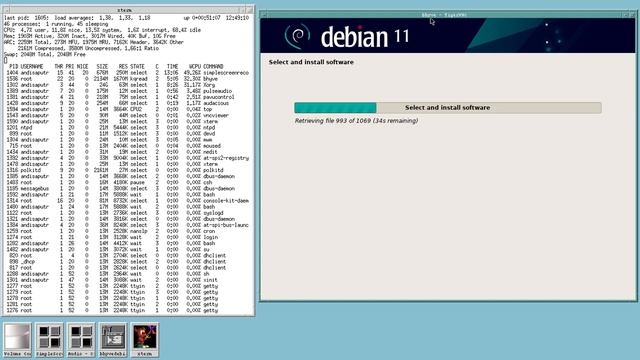Click the 'debian 11' banner text
640x360 pixels.
coord(365,37)
